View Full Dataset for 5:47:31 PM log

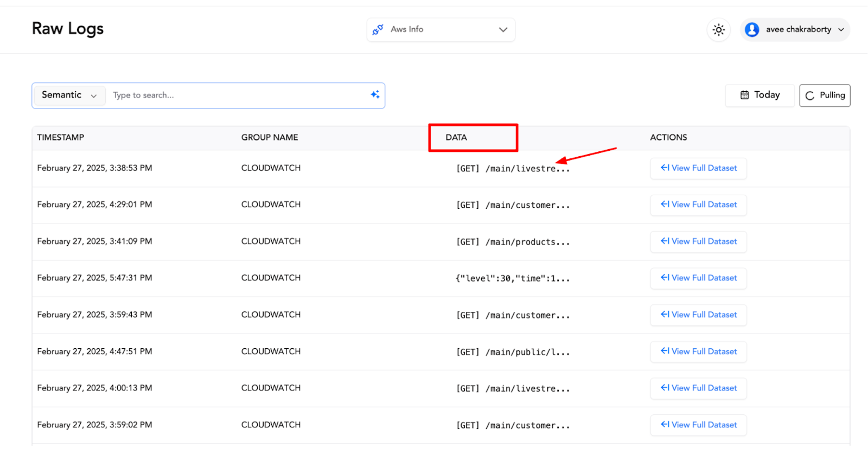coord(699,278)
